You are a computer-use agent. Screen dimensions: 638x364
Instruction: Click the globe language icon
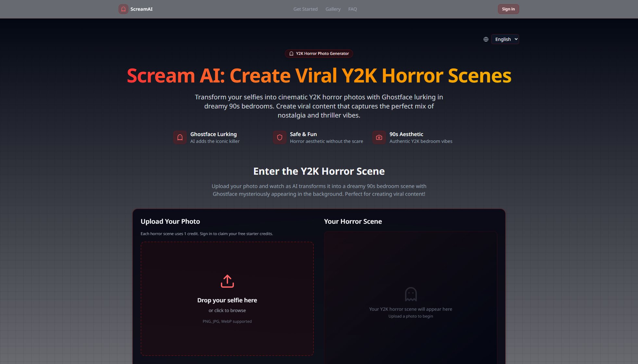[x=486, y=39]
